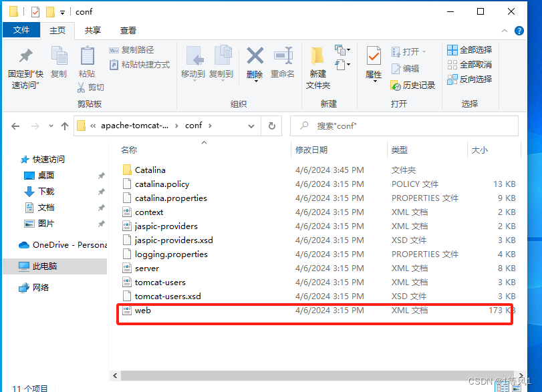Go forward with the right arrow

tap(35, 126)
